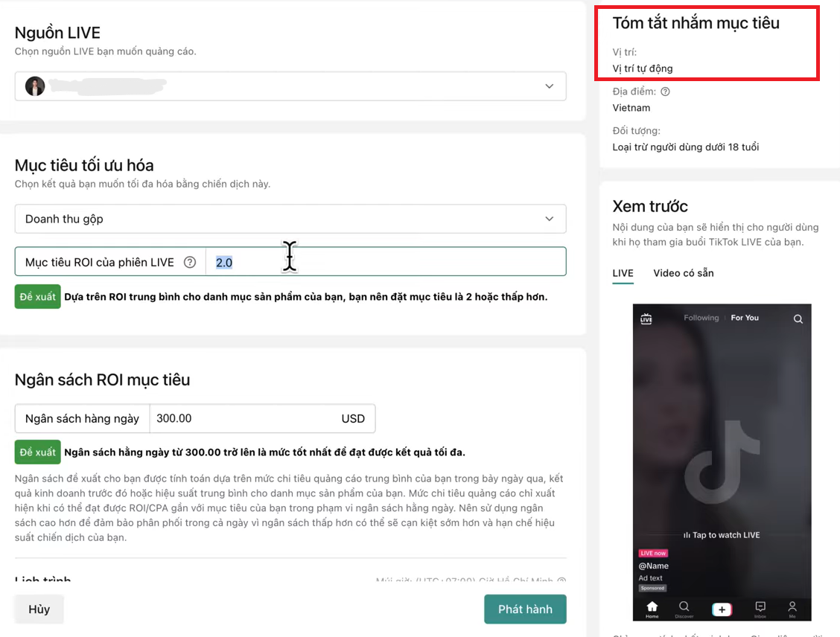
Task: Click the Create (+) icon in preview navbar
Action: 722,609
